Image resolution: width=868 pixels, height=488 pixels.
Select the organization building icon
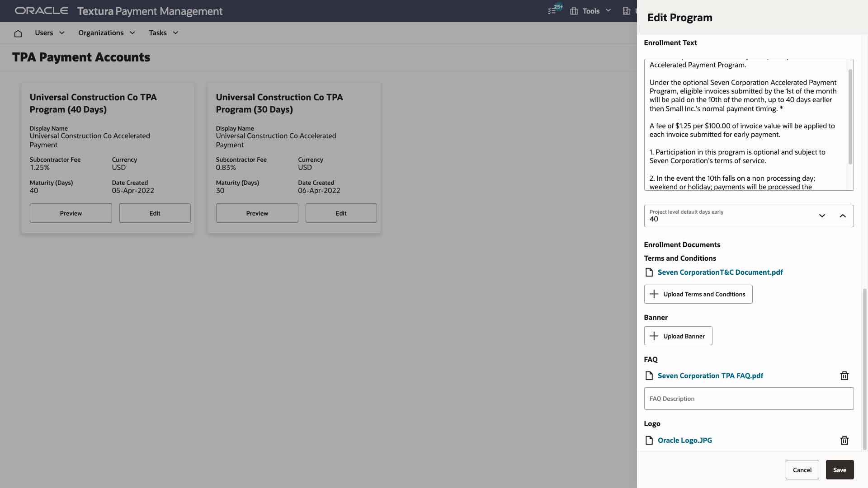(x=626, y=11)
